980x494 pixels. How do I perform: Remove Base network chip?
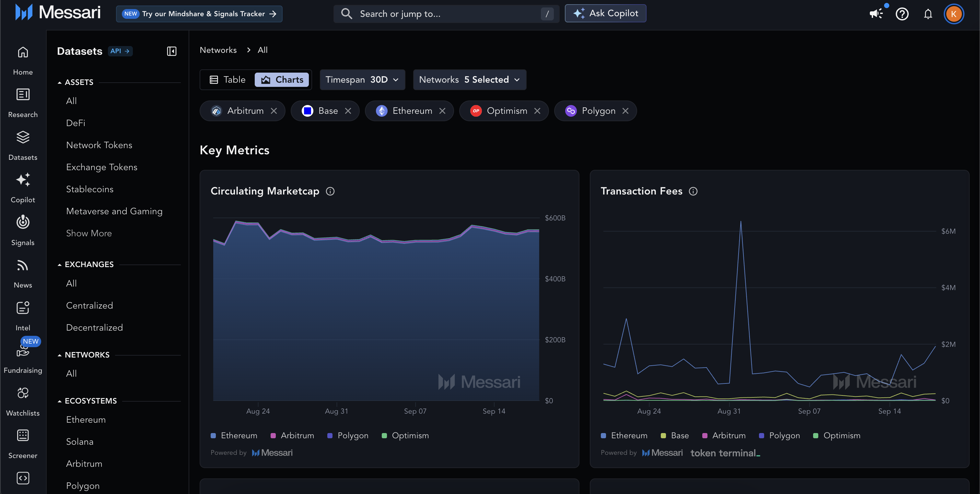click(348, 111)
